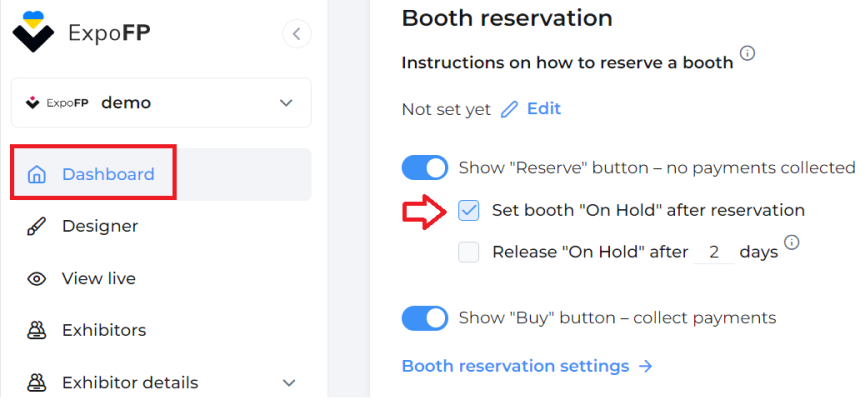Uncheck Set booth "On Hold" after reservation
865x400 pixels.
(x=468, y=210)
